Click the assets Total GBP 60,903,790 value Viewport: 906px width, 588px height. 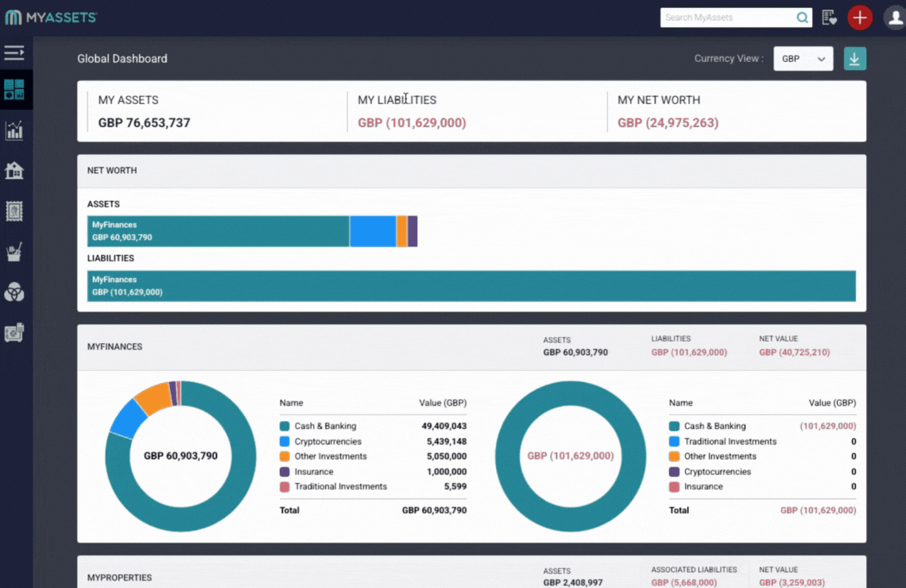coord(435,510)
